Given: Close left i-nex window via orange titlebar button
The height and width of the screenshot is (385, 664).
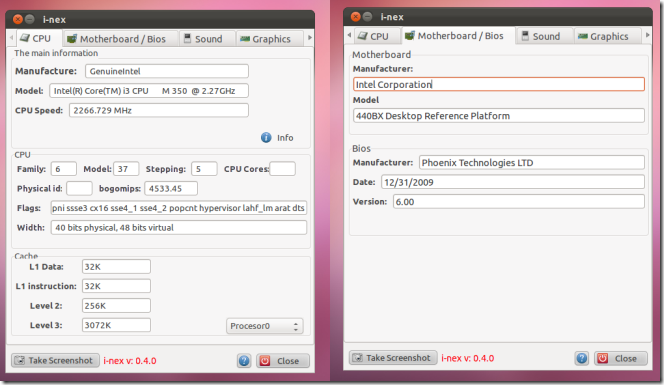Looking at the screenshot, I should point(18,19).
